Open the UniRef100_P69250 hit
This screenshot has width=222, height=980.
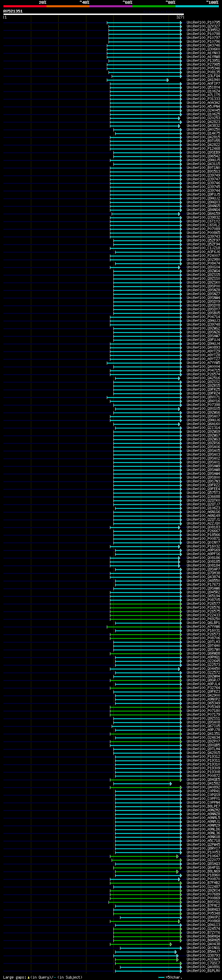(203, 619)
